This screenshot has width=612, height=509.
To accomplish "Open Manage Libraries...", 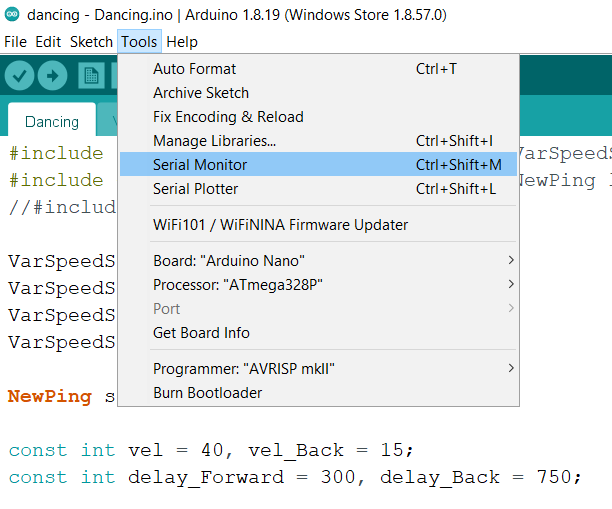I will pyautogui.click(x=318, y=141).
